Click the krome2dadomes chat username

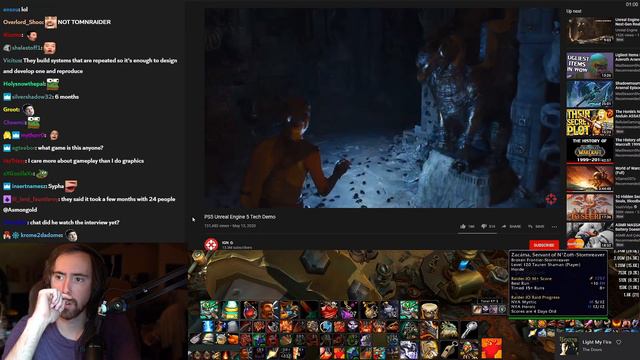coord(41,236)
